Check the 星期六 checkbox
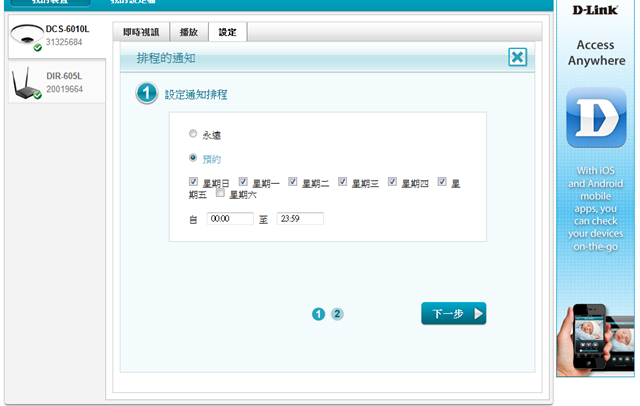This screenshot has width=640, height=406. (220, 193)
